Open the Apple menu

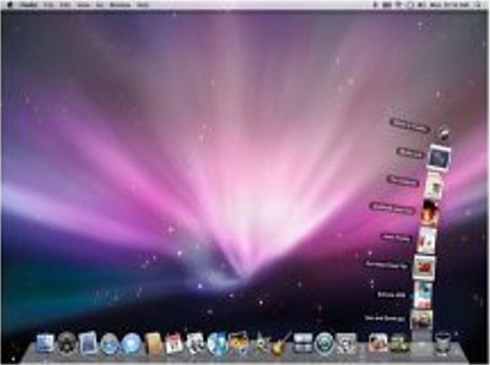click(x=10, y=5)
